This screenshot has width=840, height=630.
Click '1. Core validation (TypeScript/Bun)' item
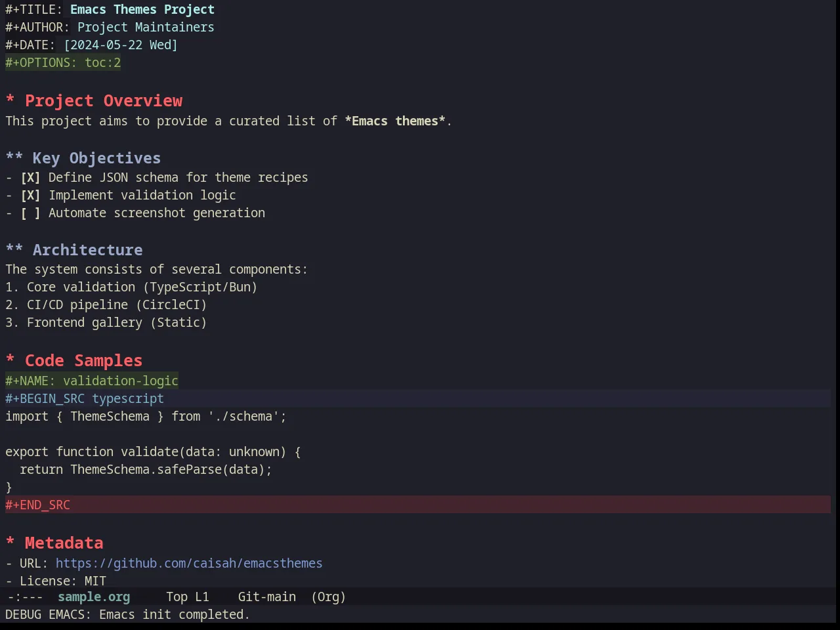131,287
